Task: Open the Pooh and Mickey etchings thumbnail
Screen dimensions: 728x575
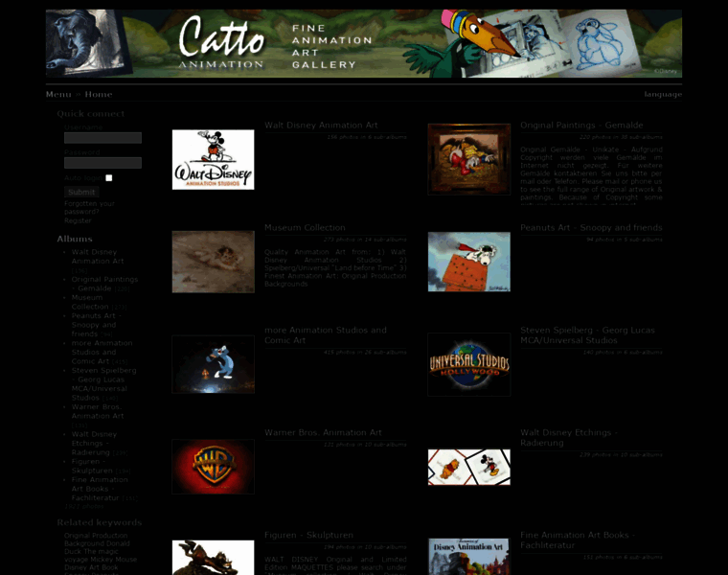Action: point(469,467)
